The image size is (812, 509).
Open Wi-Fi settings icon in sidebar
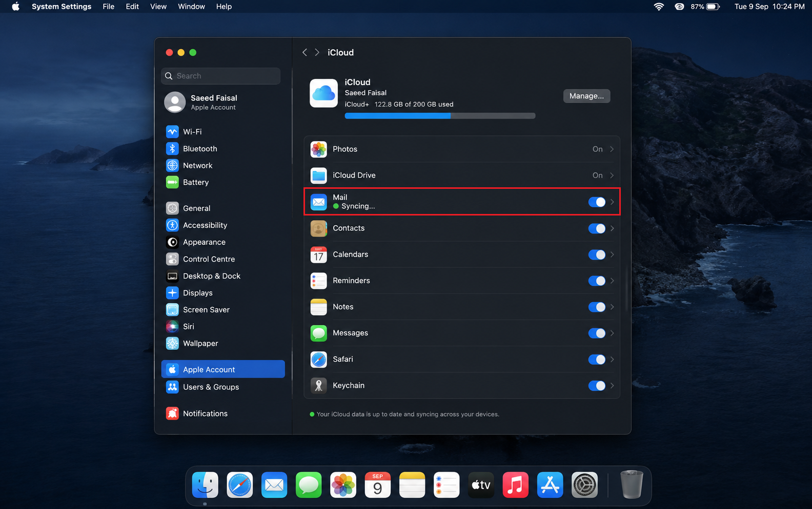click(x=172, y=132)
